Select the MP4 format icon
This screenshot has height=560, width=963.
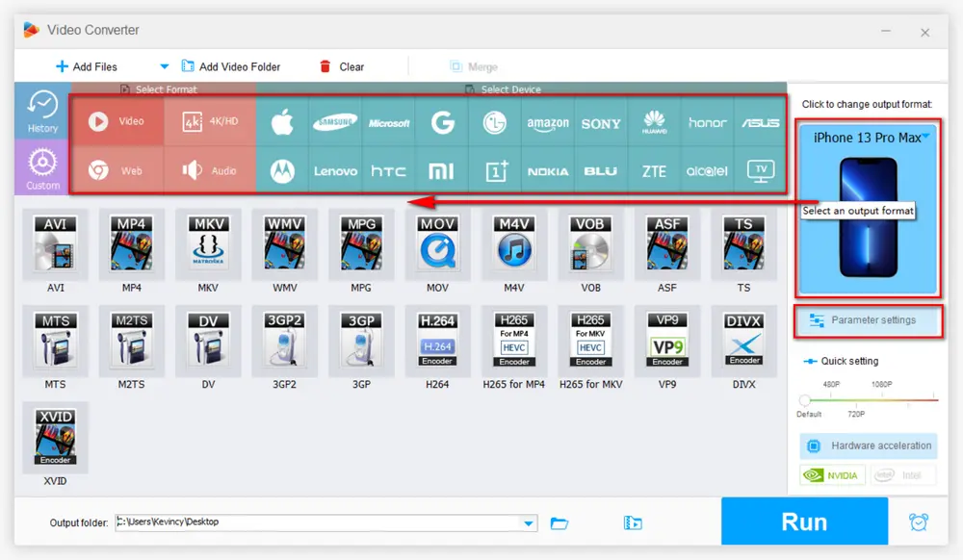coord(131,244)
